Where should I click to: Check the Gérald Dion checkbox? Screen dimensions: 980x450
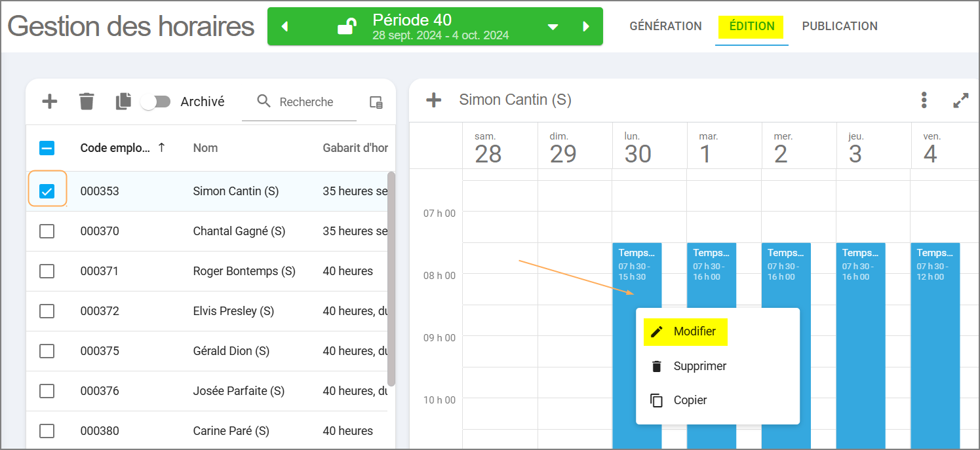(47, 351)
